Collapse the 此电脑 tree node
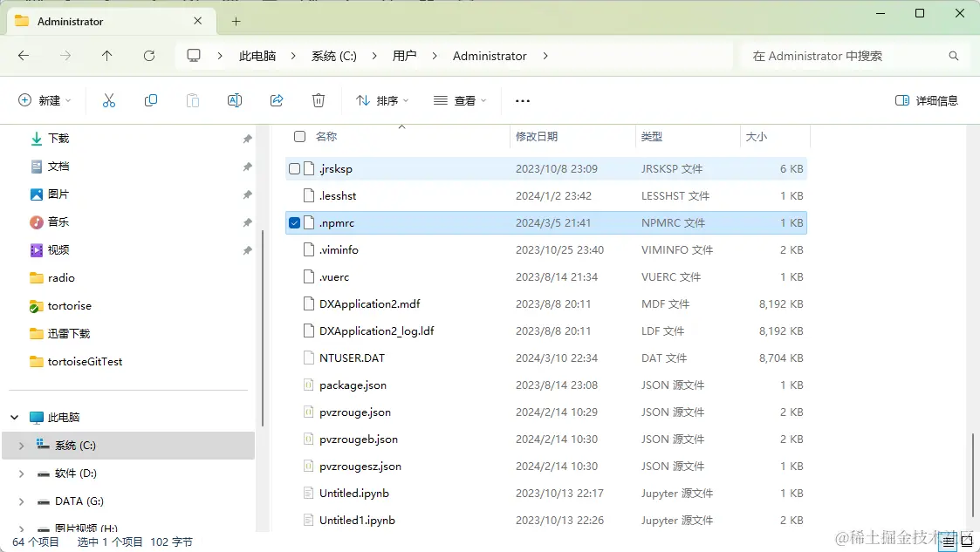The width and height of the screenshot is (980, 552). pos(15,417)
